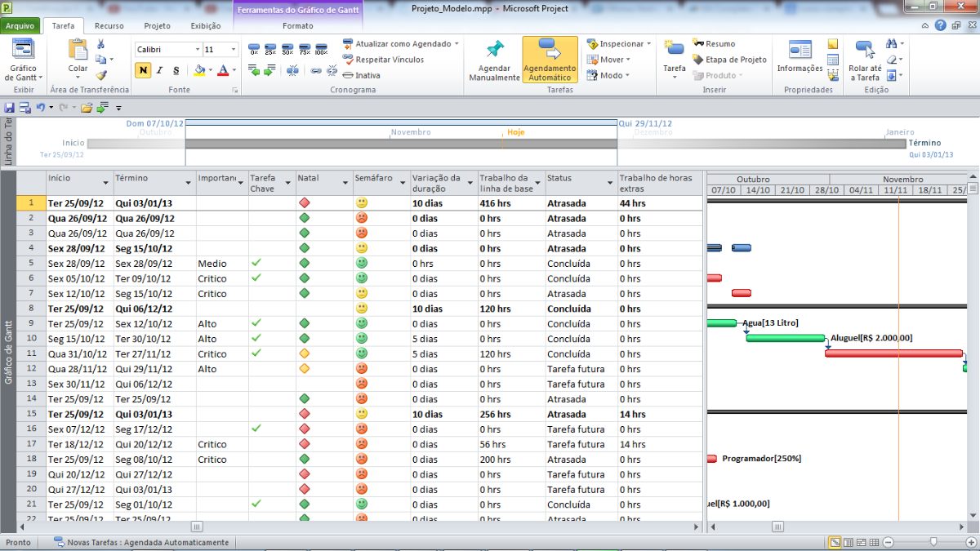Viewport: 980px width, 551px height.
Task: Outdent the selected task
Action: click(254, 71)
